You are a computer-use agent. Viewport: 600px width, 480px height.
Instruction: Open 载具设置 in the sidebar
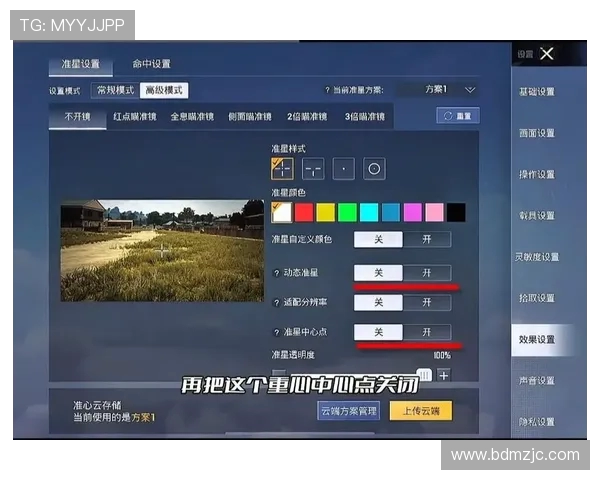tap(536, 216)
